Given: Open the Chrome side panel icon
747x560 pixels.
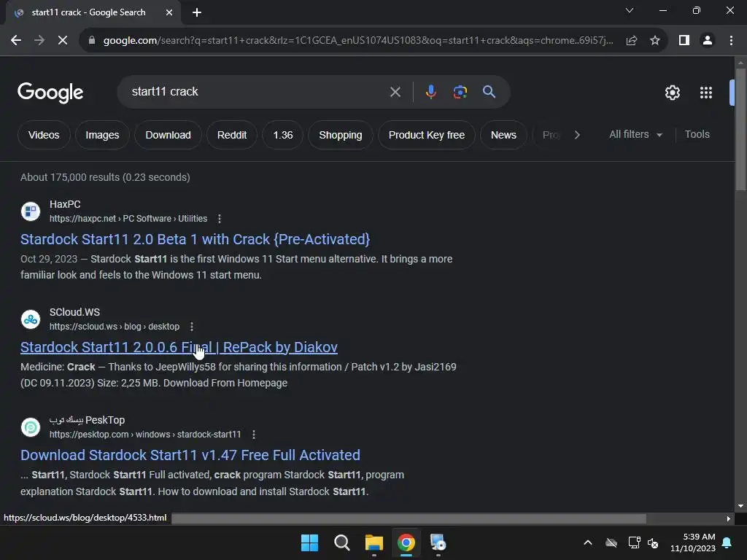Looking at the screenshot, I should [684, 41].
